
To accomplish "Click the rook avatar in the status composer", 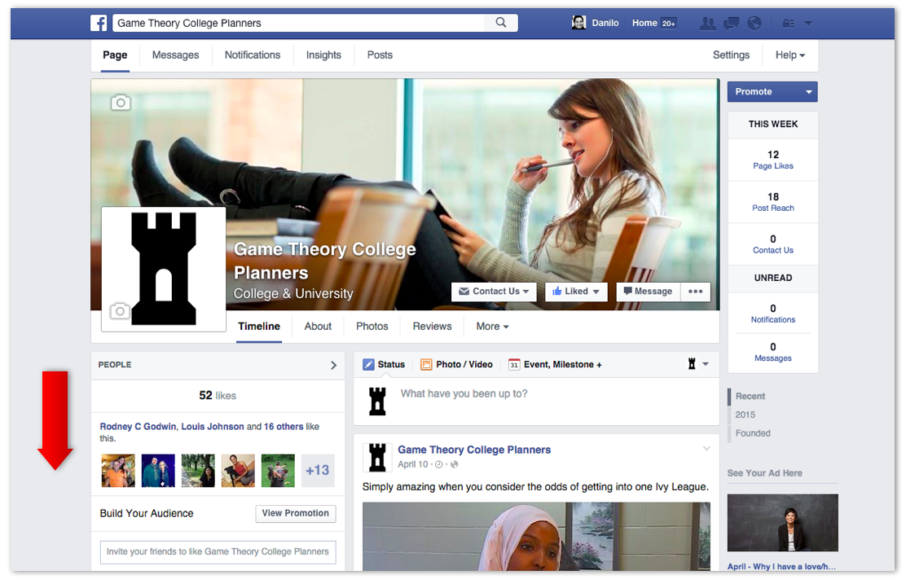I will click(377, 402).
